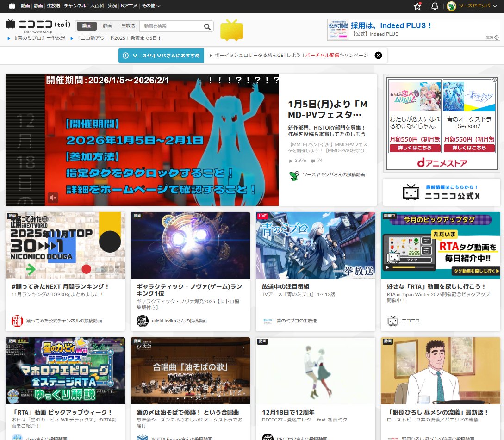
Task: Click the featured video comment count icon
Action: click(x=313, y=161)
